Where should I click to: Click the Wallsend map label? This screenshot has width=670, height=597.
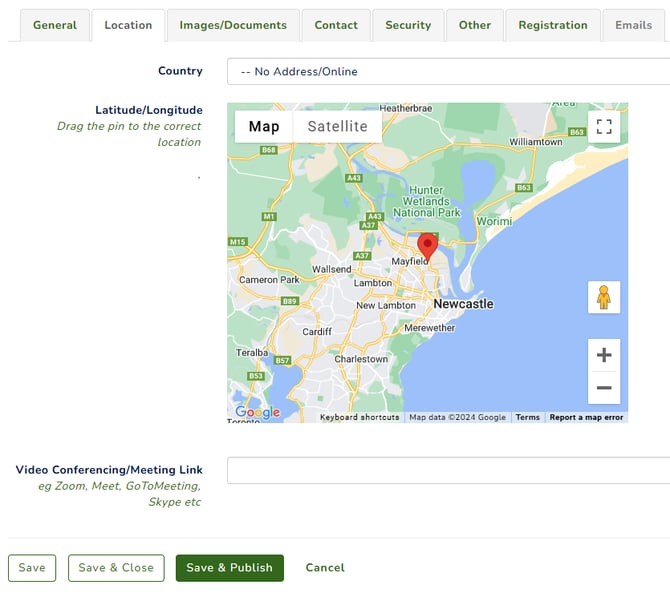tap(332, 269)
